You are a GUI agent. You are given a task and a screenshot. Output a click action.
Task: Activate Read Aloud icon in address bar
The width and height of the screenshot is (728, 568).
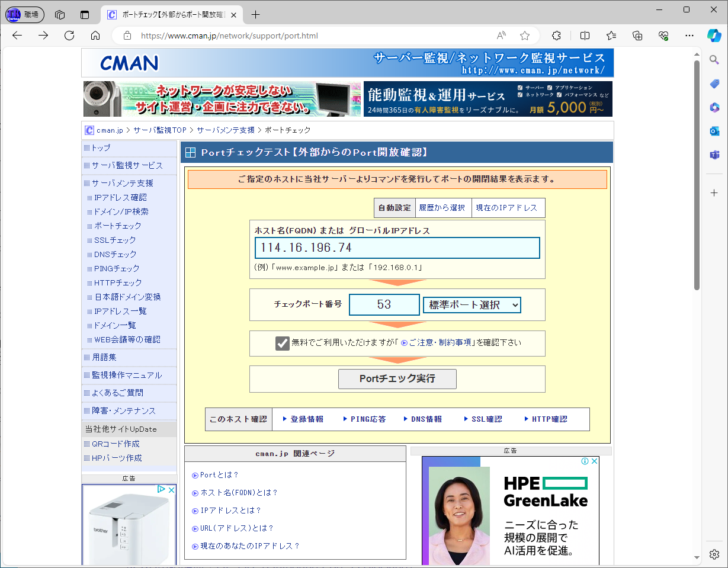[x=501, y=36]
